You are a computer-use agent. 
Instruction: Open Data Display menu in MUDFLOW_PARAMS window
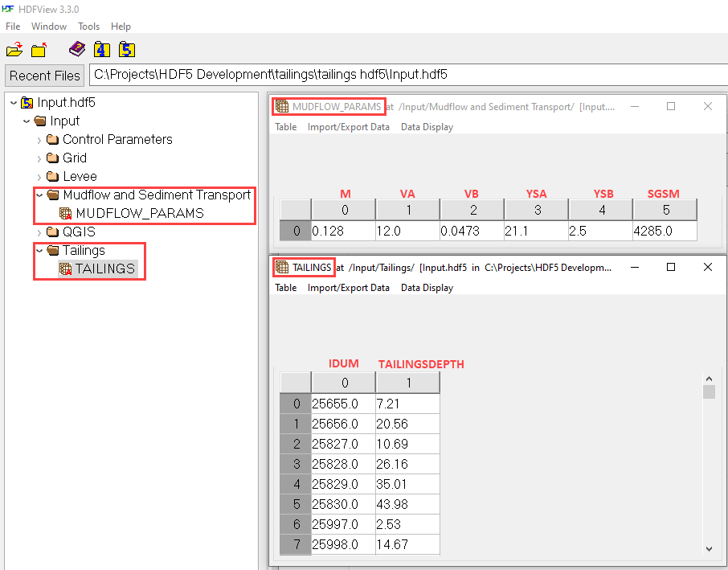pyautogui.click(x=427, y=127)
